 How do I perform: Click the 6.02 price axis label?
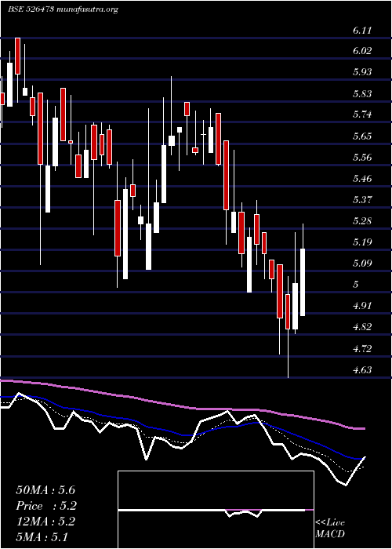point(362,51)
